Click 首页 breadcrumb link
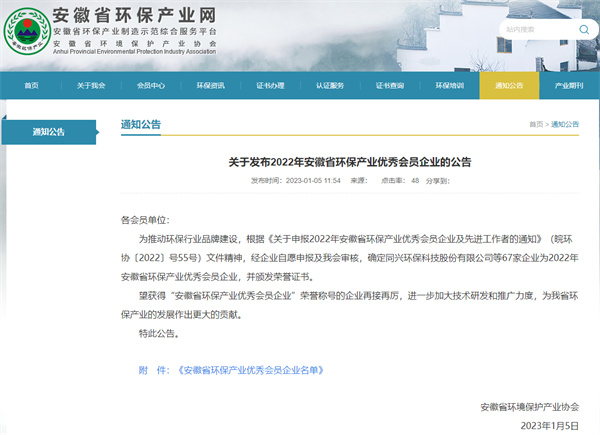The image size is (600, 435). 536,124
